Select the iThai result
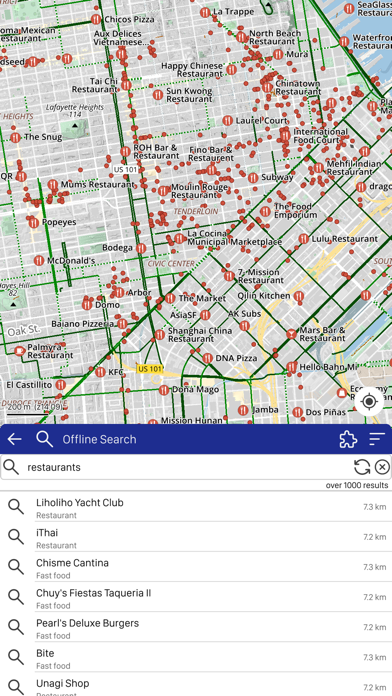 click(196, 538)
